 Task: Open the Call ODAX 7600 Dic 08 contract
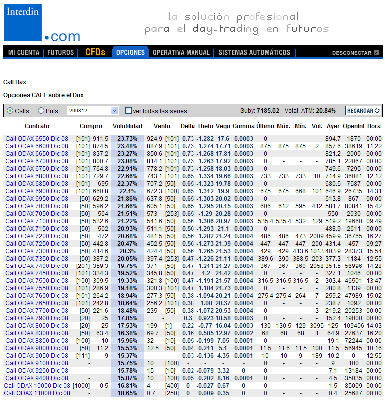tap(37, 296)
